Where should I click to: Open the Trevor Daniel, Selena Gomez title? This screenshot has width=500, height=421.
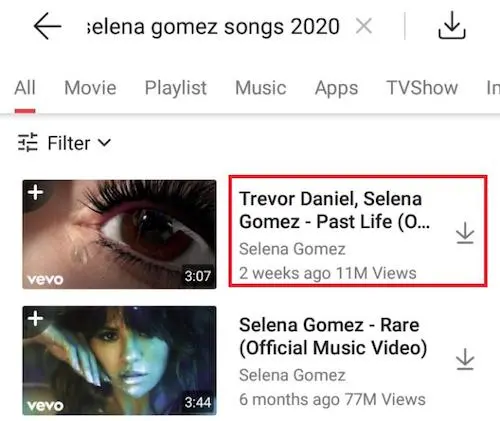click(334, 210)
